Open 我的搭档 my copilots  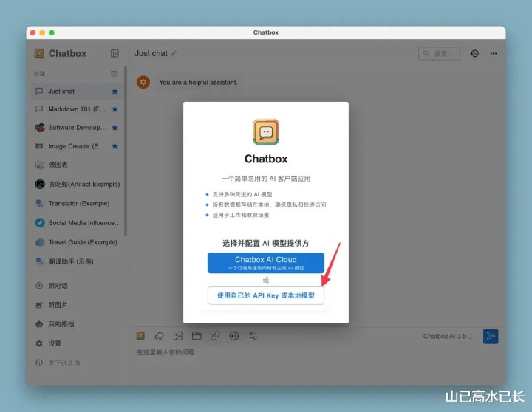77,324
